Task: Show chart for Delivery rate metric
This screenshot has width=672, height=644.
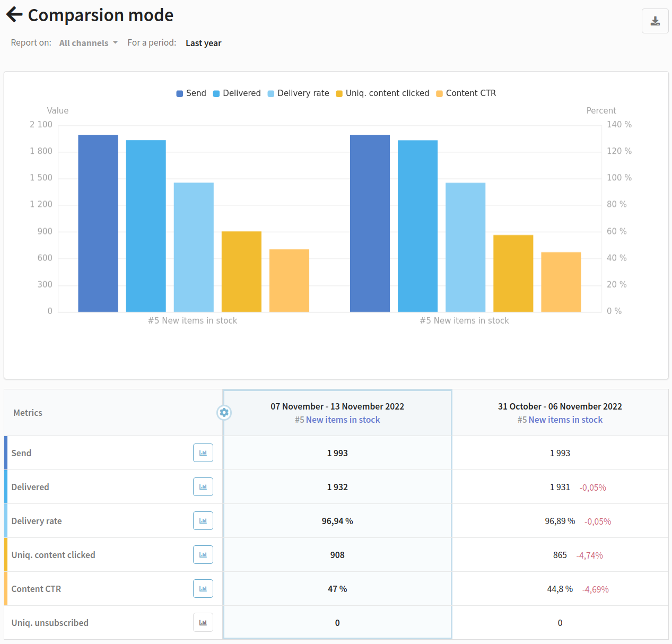Action: tap(203, 521)
